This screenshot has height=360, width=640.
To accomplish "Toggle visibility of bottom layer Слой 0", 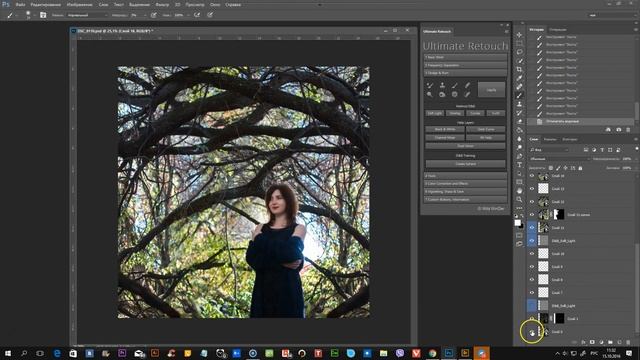I will pyautogui.click(x=532, y=333).
